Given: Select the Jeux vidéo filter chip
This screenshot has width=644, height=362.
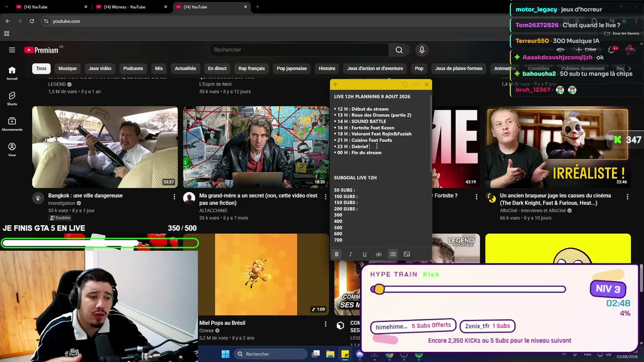Looking at the screenshot, I should 100,68.
